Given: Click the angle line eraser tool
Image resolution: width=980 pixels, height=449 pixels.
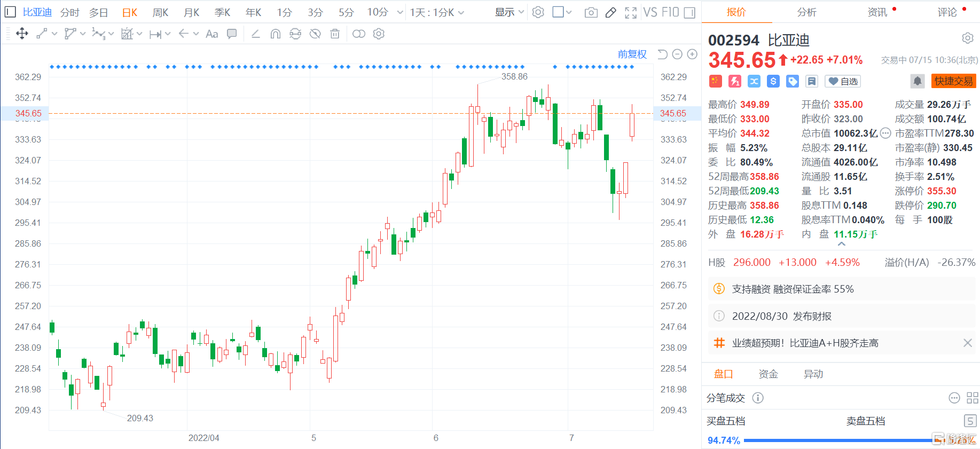Looking at the screenshot, I should click(256, 34).
